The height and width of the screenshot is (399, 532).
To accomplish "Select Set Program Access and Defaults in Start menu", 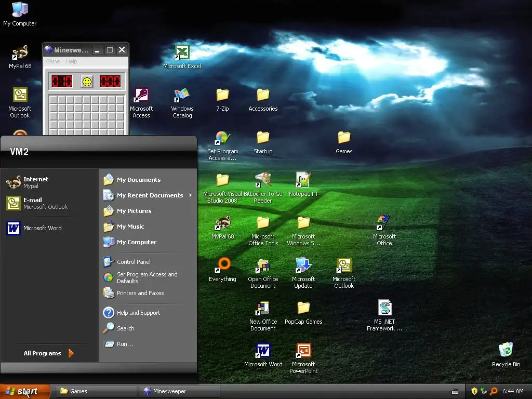I will [x=148, y=277].
